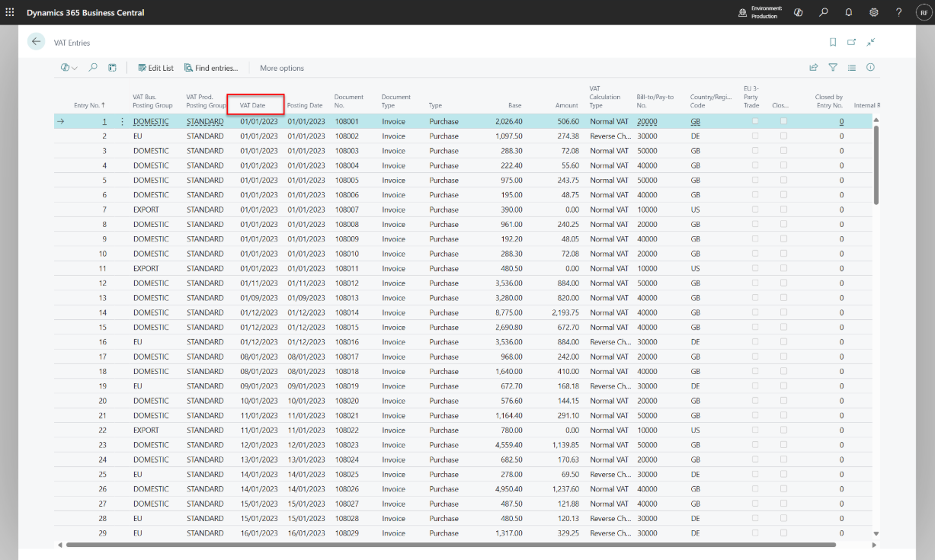This screenshot has width=935, height=560.
Task: Sort by the Entry No. column header
Action: (89, 105)
